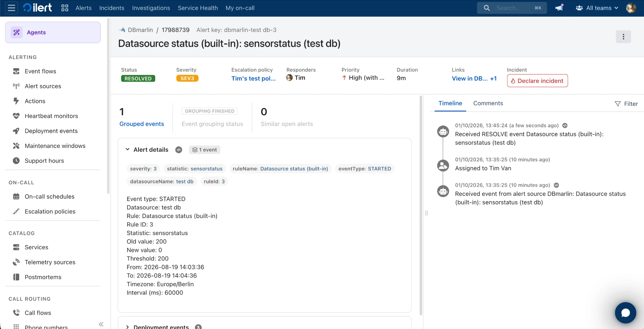
Task: Click the raw-event icon on the RESOLVE timeline entry
Action: [565, 125]
